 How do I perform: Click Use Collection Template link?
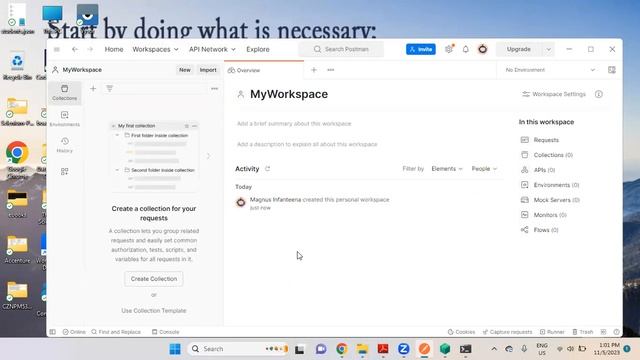pyautogui.click(x=153, y=311)
